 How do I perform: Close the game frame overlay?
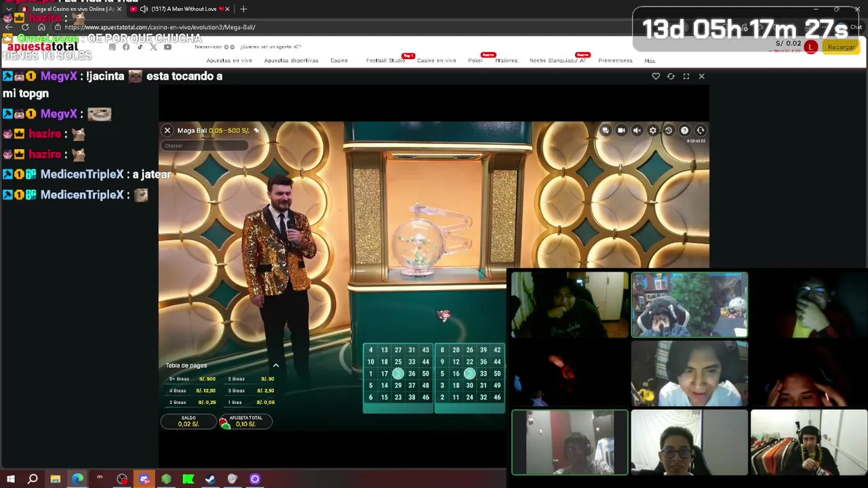click(702, 77)
